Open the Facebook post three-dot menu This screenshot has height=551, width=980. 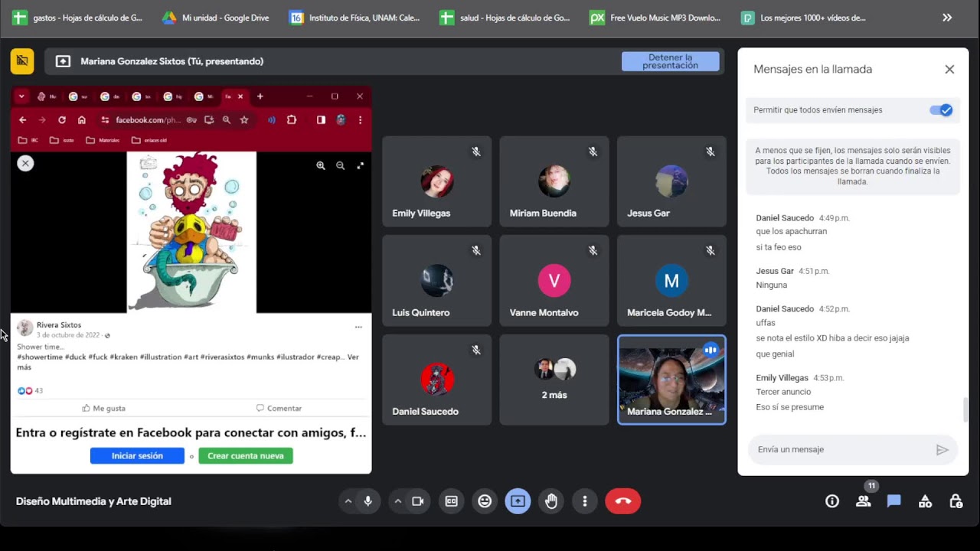358,327
